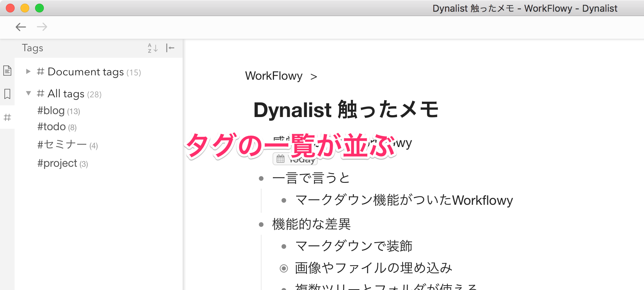Click the Dynalist 触ったメモ title
This screenshot has width=644, height=290.
coord(346,110)
